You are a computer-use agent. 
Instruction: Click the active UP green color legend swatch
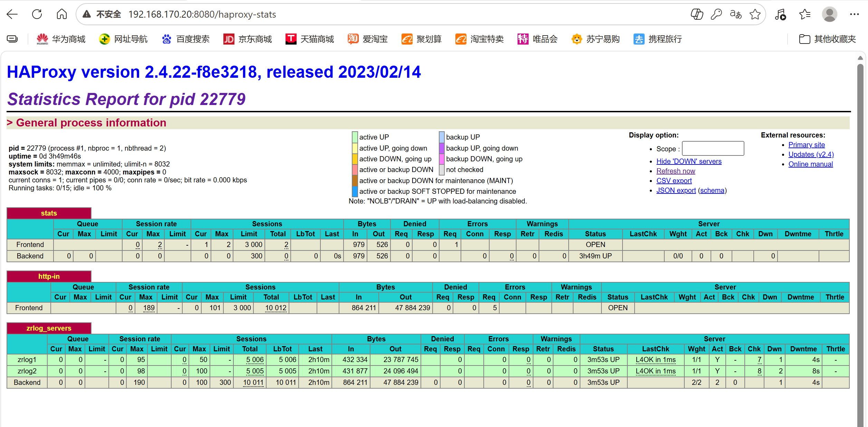click(355, 137)
